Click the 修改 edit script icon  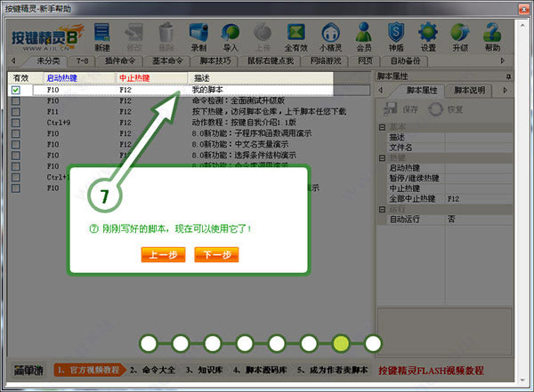click(x=133, y=36)
